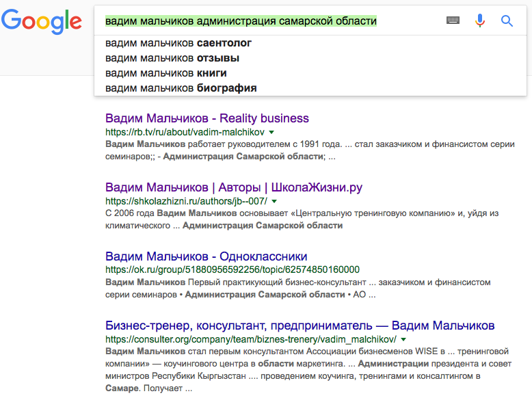Viewport: 532px width, 411px height.
Task: Click the Google logo
Action: (x=41, y=22)
